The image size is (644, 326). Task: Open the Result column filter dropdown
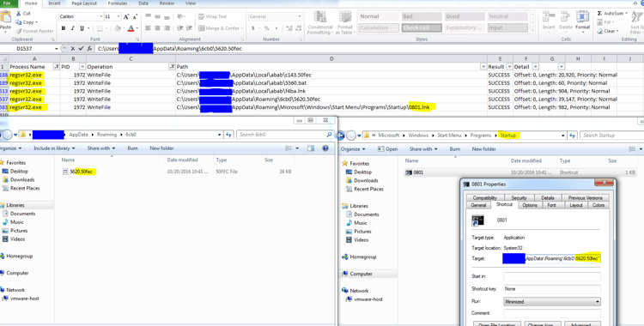510,67
